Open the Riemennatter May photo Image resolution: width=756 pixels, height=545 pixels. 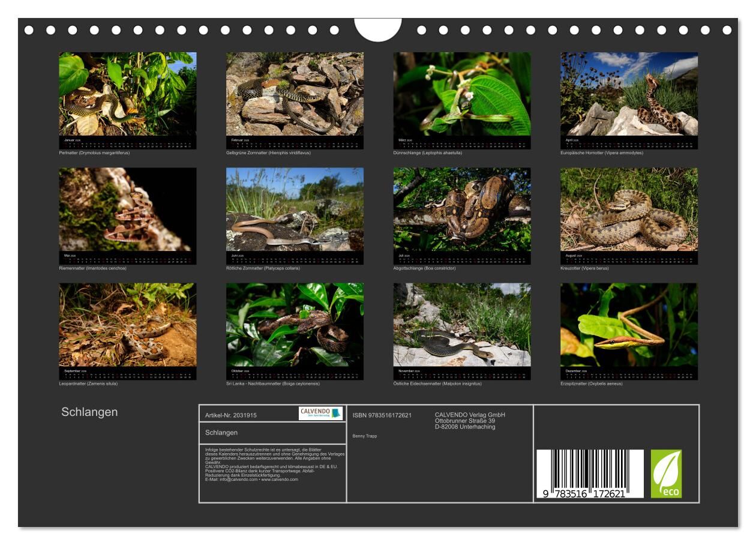pyautogui.click(x=127, y=209)
